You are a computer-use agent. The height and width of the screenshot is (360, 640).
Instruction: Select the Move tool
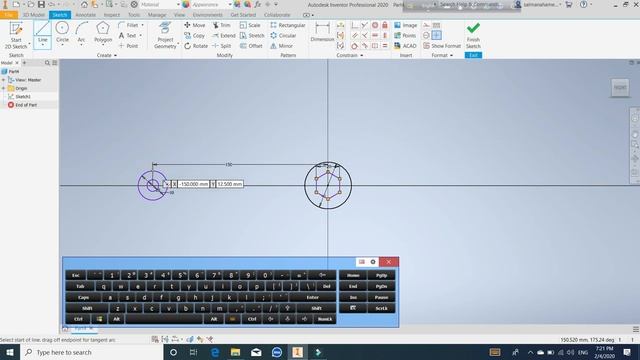tap(195, 25)
